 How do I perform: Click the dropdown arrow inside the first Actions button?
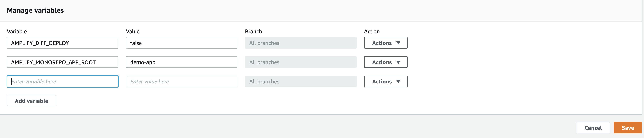tap(399, 43)
